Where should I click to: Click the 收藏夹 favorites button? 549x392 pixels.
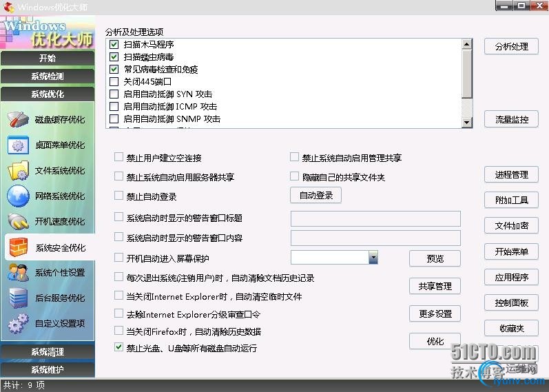(512, 328)
